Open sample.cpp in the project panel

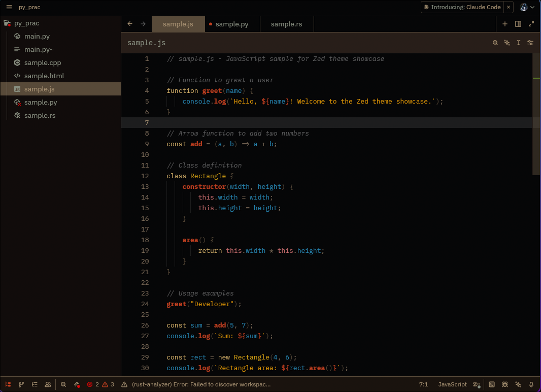click(60, 62)
